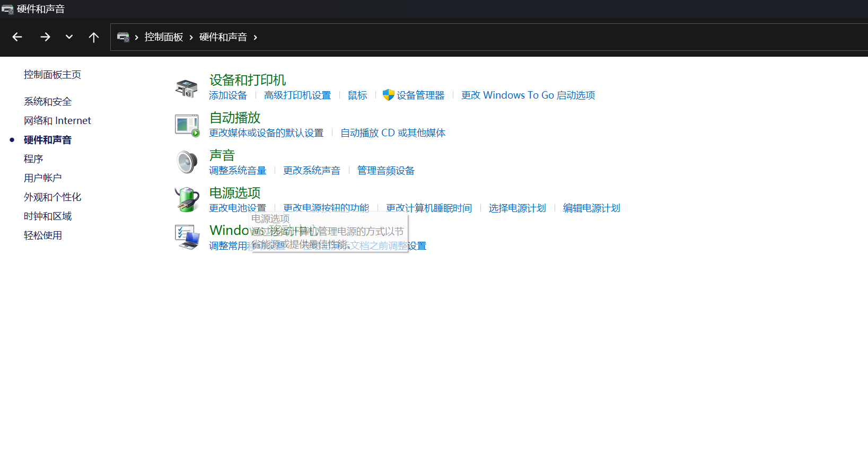Open the 声音 heading
Viewport: 868px width, 449px height.
point(222,155)
